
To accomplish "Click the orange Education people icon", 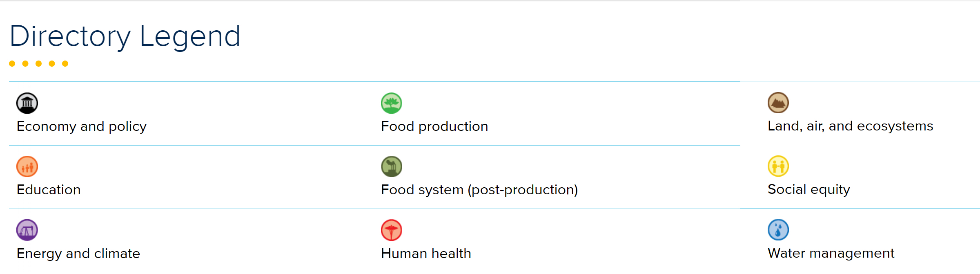I will [x=27, y=166].
